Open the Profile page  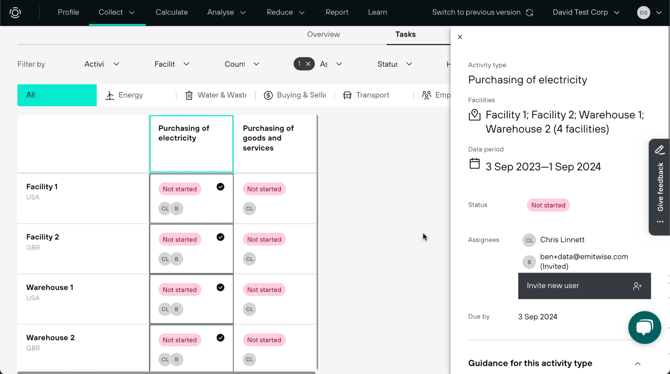pos(68,12)
